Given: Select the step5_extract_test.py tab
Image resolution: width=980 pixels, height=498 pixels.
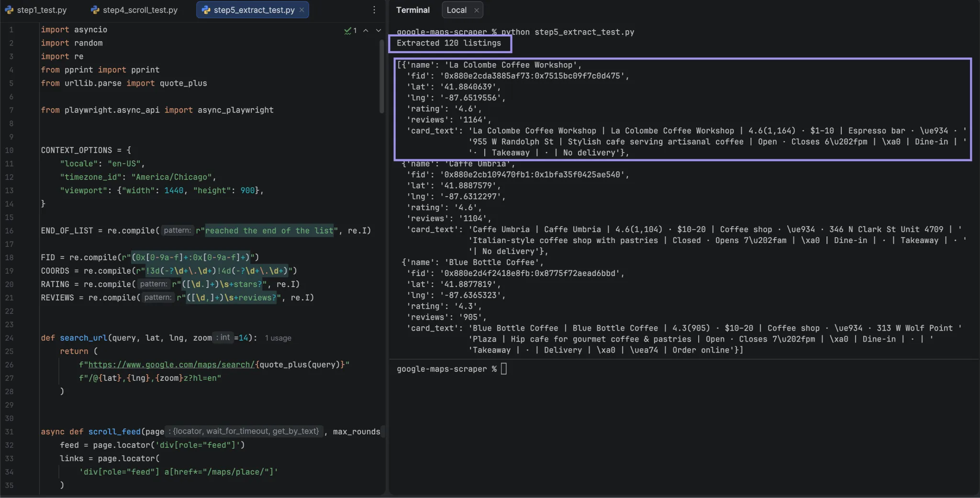Looking at the screenshot, I should pos(254,10).
